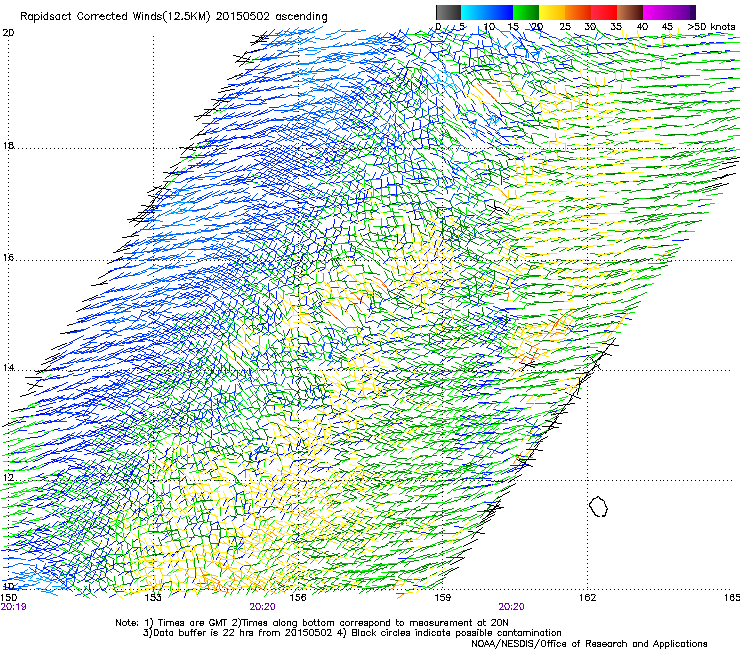Click the purple 20:20 time below 159

pos(512,607)
